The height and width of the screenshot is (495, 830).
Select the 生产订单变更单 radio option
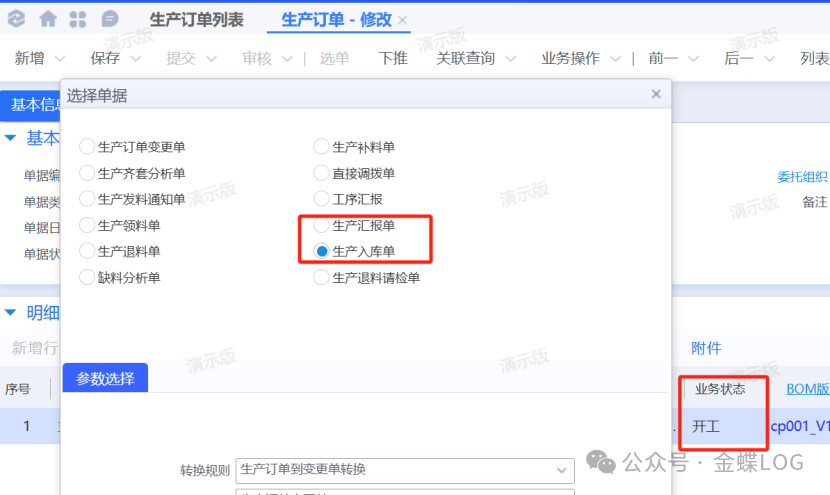coord(88,147)
